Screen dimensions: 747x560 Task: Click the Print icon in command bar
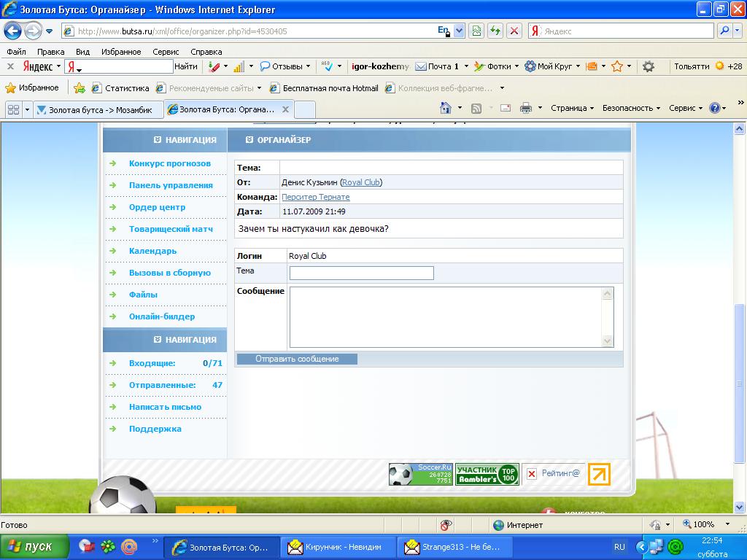(525, 108)
